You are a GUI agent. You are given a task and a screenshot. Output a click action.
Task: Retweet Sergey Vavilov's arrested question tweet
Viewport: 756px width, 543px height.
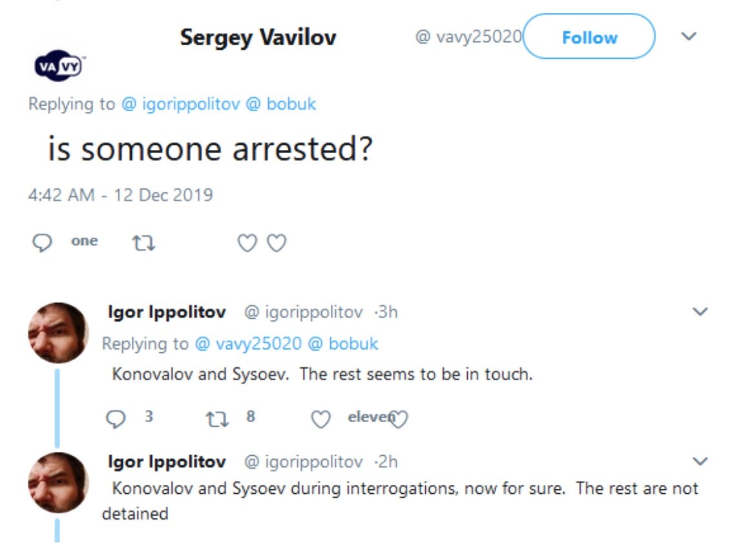pos(143,243)
